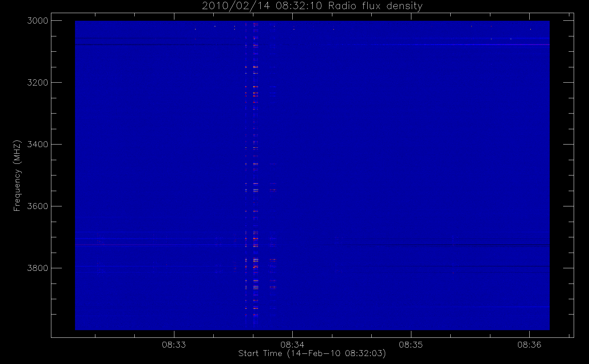Click the 'Start Time (14-Feb-10 08:32:03)' label

point(312,353)
